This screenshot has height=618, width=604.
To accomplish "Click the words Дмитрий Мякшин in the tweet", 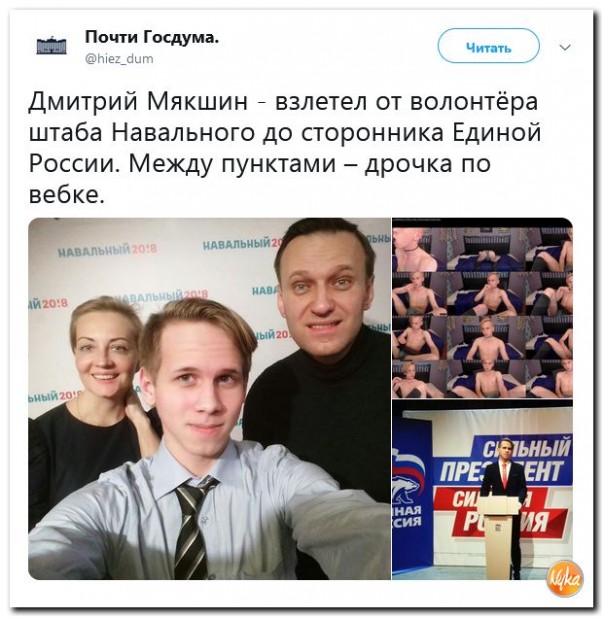I will [x=138, y=101].
